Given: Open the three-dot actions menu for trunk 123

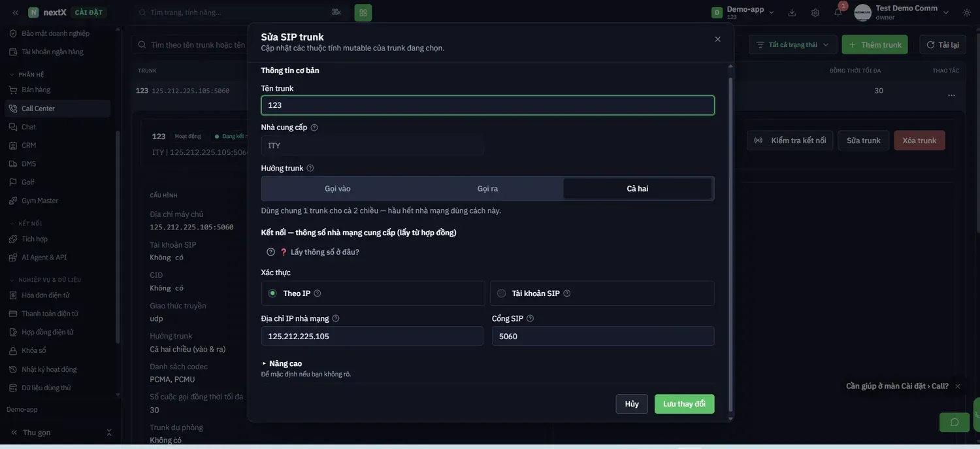Looking at the screenshot, I should (x=951, y=95).
